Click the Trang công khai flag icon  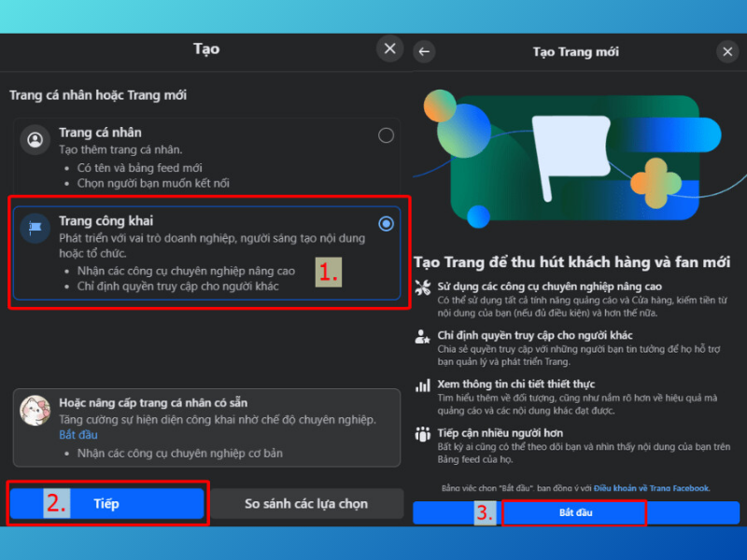click(x=35, y=228)
